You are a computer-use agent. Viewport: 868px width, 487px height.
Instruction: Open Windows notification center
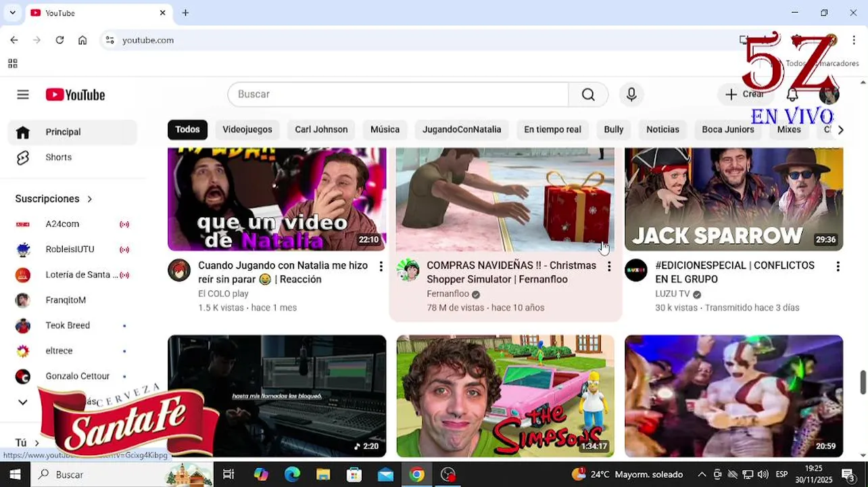[x=848, y=474]
